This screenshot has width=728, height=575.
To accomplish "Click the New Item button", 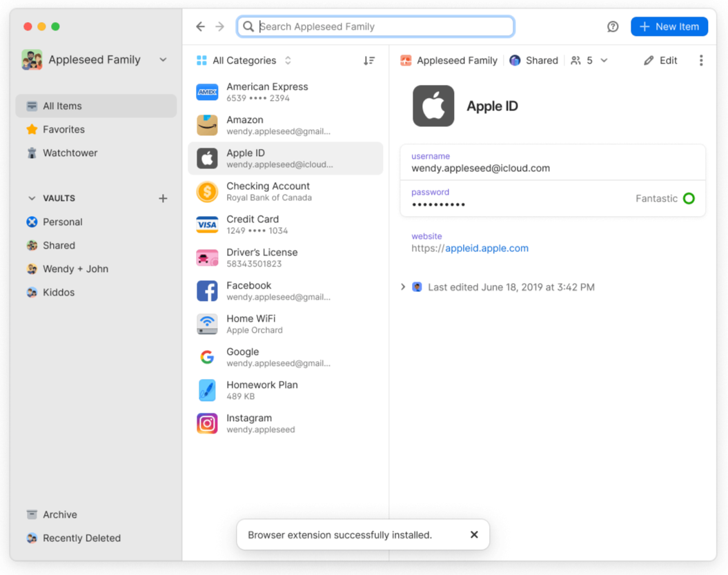I will point(669,26).
